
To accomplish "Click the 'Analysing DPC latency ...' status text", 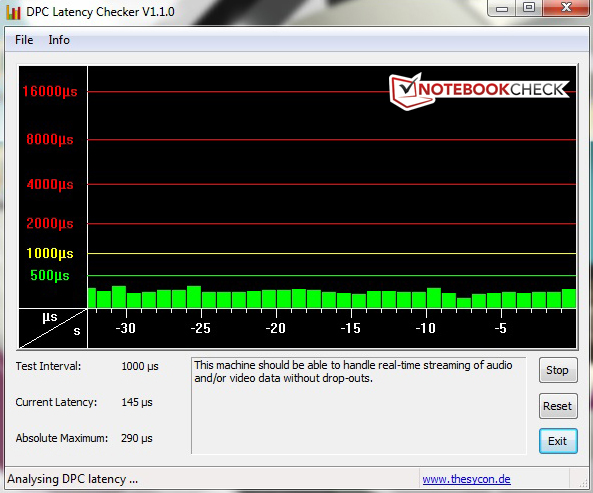I will tap(73, 479).
